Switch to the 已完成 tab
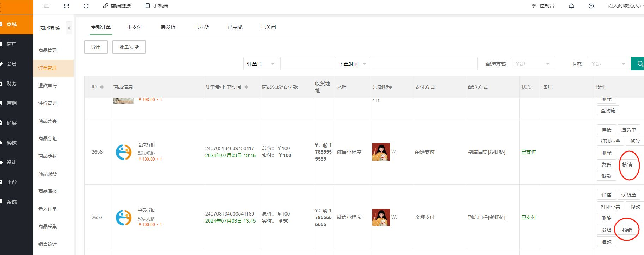 tap(235, 27)
